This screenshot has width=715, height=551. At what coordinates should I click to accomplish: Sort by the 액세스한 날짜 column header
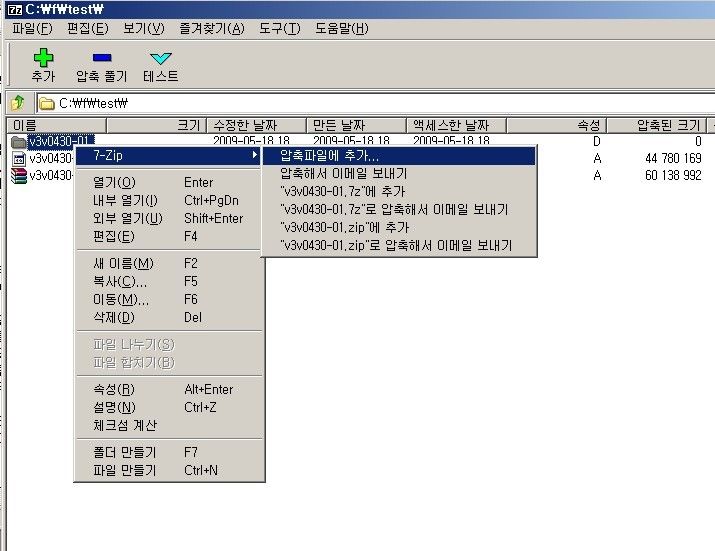[x=456, y=125]
